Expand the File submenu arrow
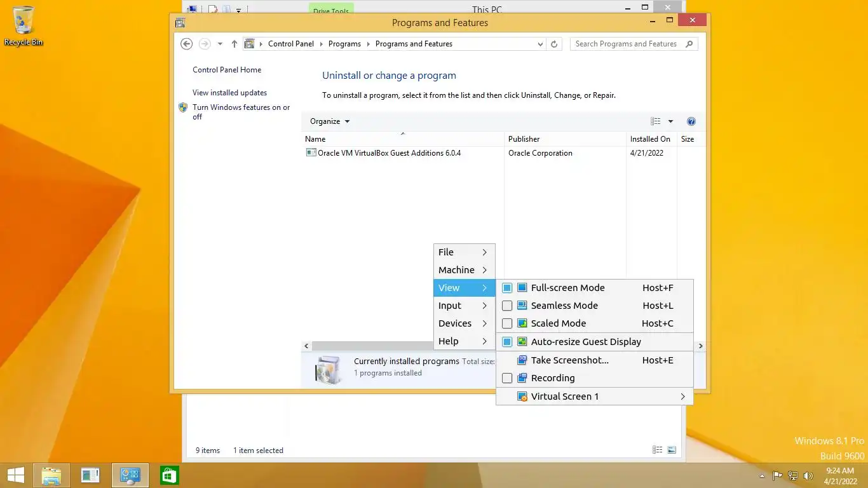The height and width of the screenshot is (488, 868). pyautogui.click(x=484, y=252)
